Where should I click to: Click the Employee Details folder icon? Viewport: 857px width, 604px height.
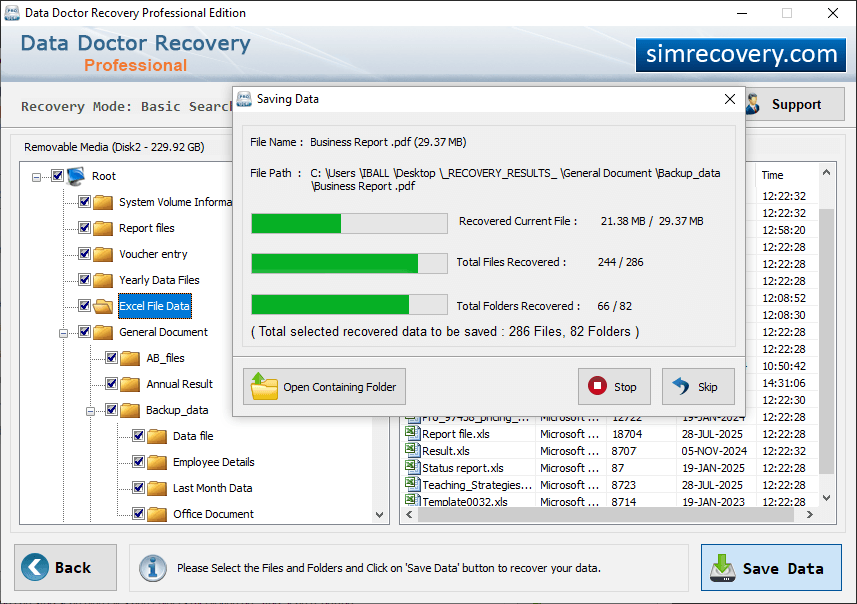pyautogui.click(x=157, y=462)
